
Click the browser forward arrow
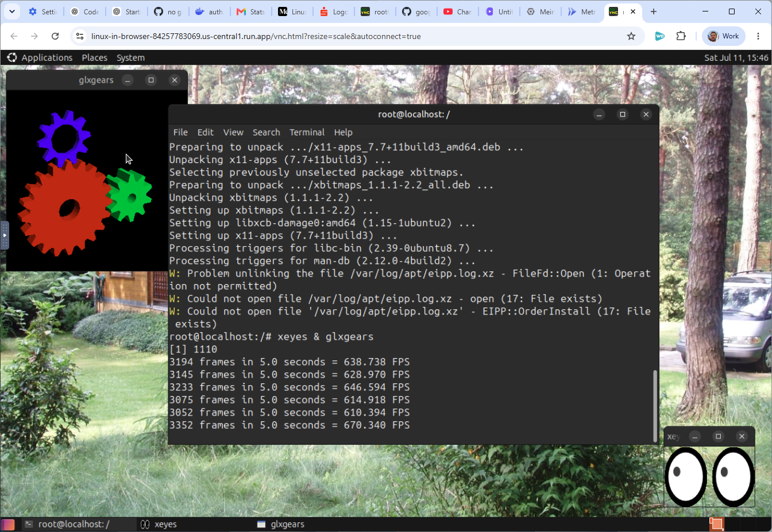(34, 36)
